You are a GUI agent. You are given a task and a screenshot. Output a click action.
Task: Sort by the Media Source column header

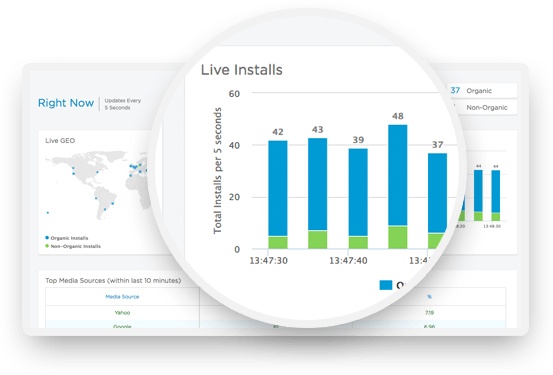[x=122, y=297]
